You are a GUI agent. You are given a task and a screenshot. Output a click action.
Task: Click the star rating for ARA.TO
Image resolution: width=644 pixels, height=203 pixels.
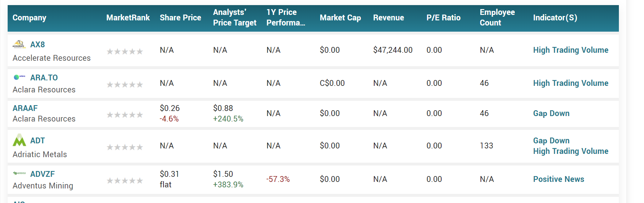[x=125, y=85]
